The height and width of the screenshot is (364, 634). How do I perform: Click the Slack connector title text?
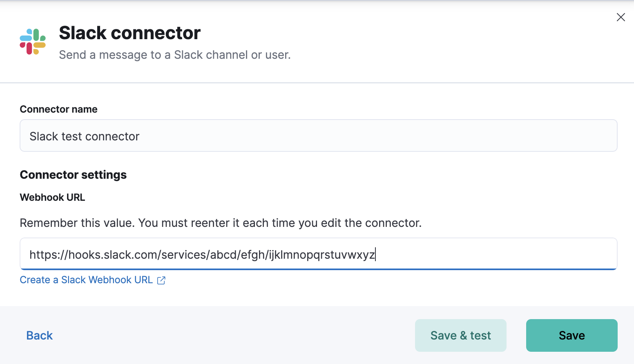(129, 33)
